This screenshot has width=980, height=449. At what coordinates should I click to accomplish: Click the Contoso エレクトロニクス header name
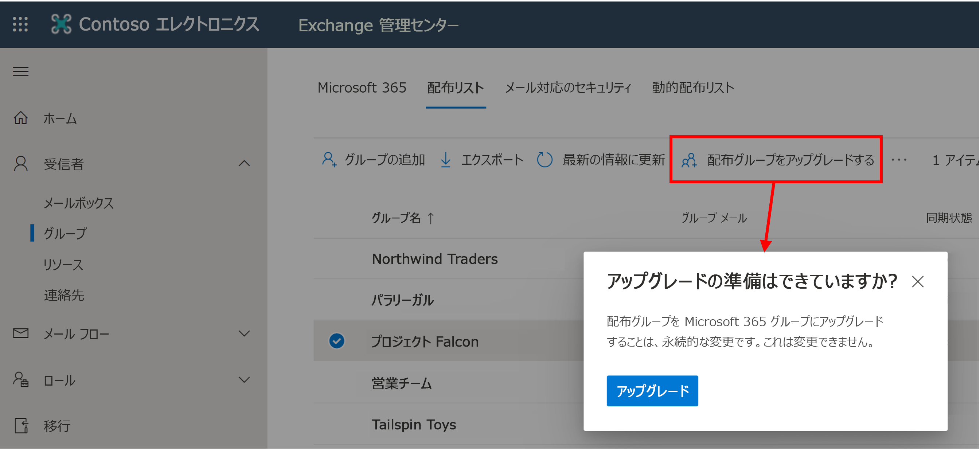tap(169, 24)
